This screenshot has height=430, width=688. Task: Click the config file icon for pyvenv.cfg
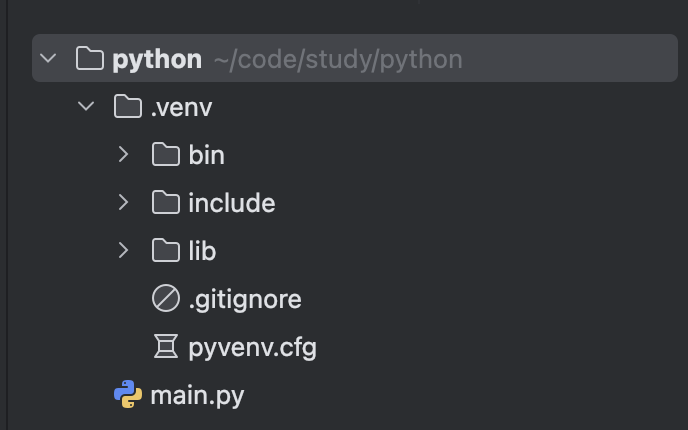pyautogui.click(x=165, y=347)
